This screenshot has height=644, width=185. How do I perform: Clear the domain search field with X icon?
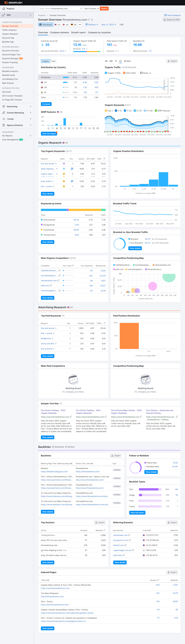[x=81, y=9]
